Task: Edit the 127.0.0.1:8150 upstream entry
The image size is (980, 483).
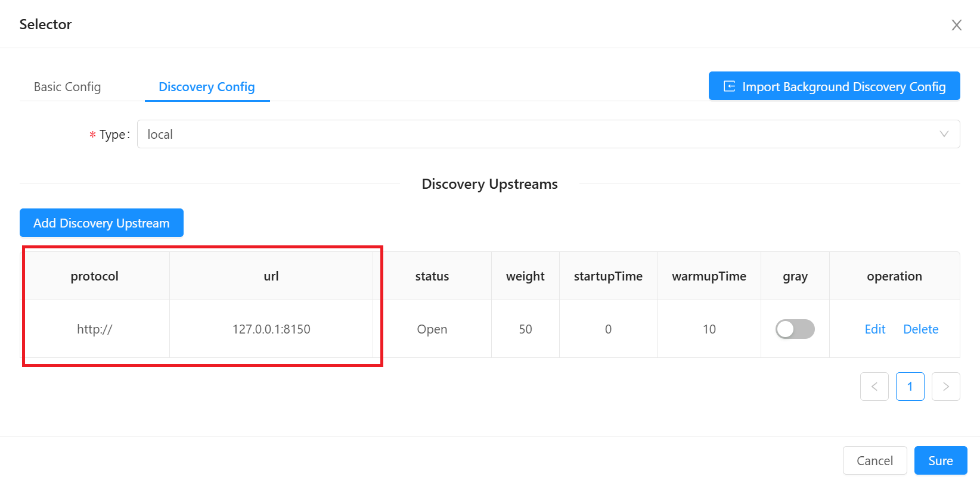Action: pyautogui.click(x=874, y=329)
